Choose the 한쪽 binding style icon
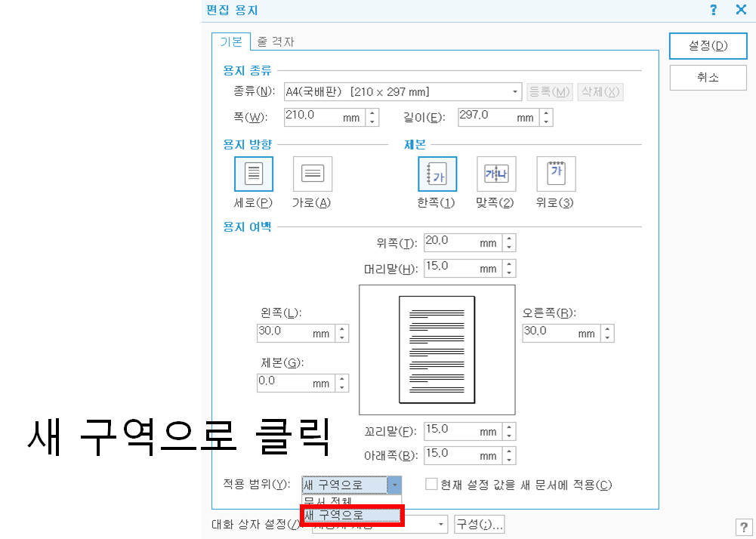Screen dimensions: 756x539 click(437, 173)
